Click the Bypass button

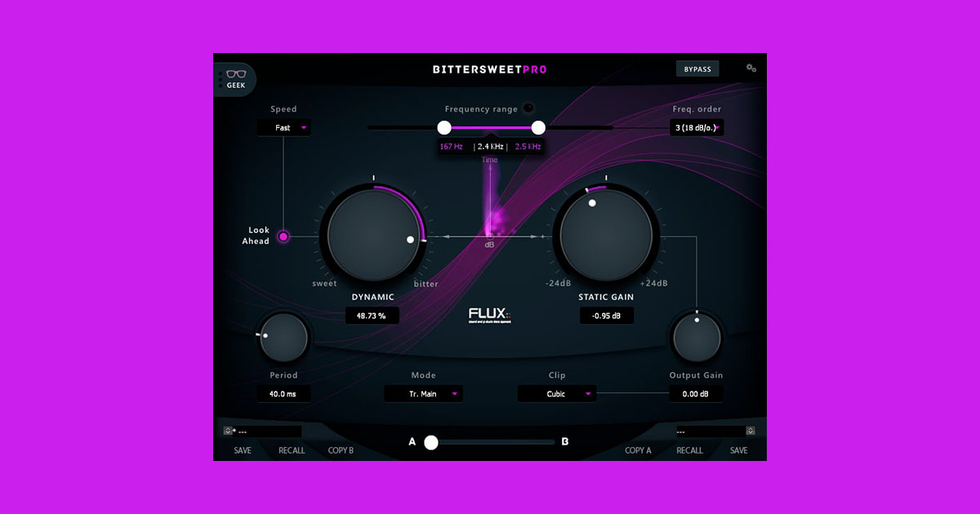tap(697, 69)
